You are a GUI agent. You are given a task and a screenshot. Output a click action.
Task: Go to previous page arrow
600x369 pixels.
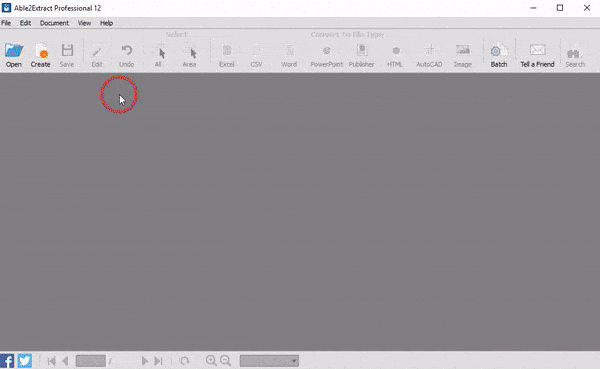(65, 361)
